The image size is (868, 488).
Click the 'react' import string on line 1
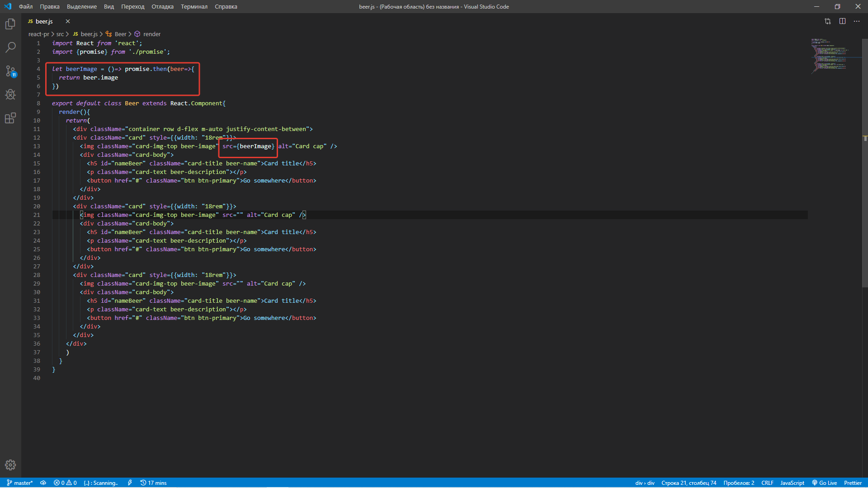tap(127, 43)
